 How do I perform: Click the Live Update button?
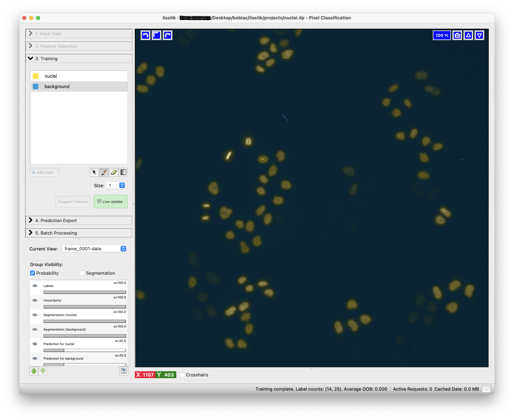[110, 202]
